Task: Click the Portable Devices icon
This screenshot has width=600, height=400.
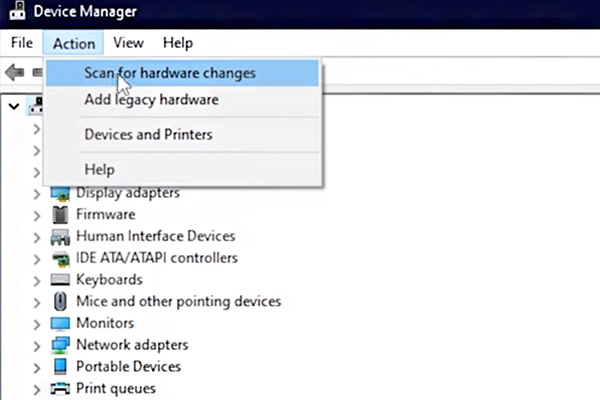Action: pos(60,366)
